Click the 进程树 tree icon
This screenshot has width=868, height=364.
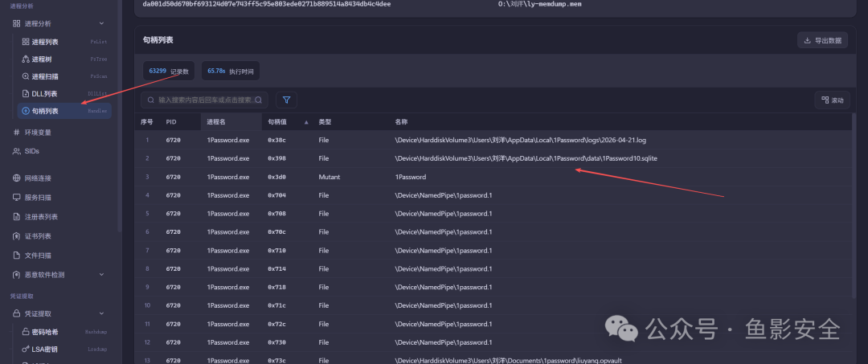point(26,59)
